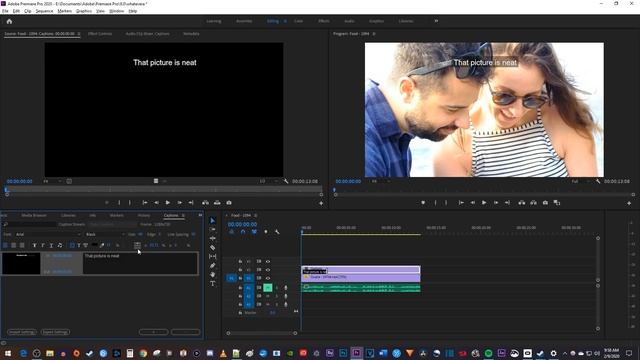Click the Home icon

pyautogui.click(x=9, y=21)
